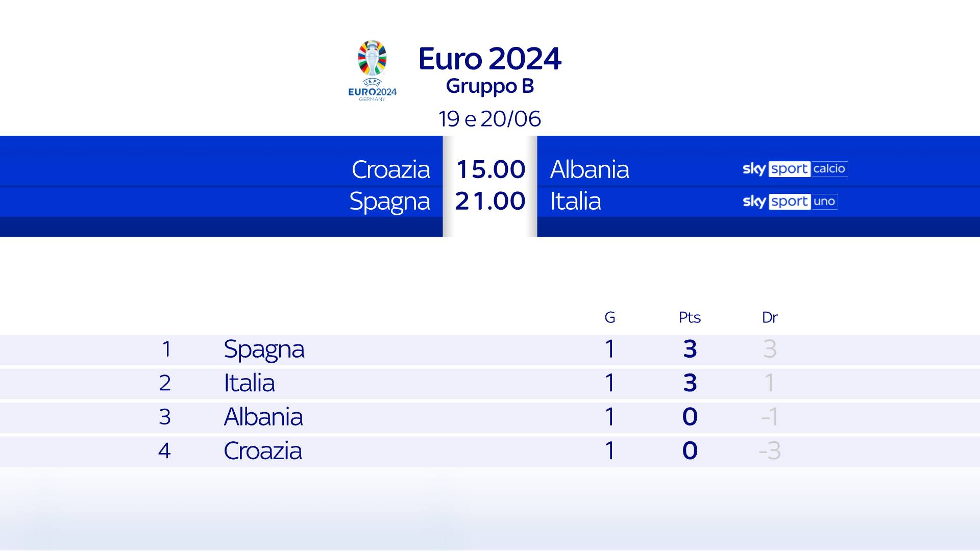The height and width of the screenshot is (551, 980).
Task: Click Albania in the fixtures list
Action: click(590, 169)
